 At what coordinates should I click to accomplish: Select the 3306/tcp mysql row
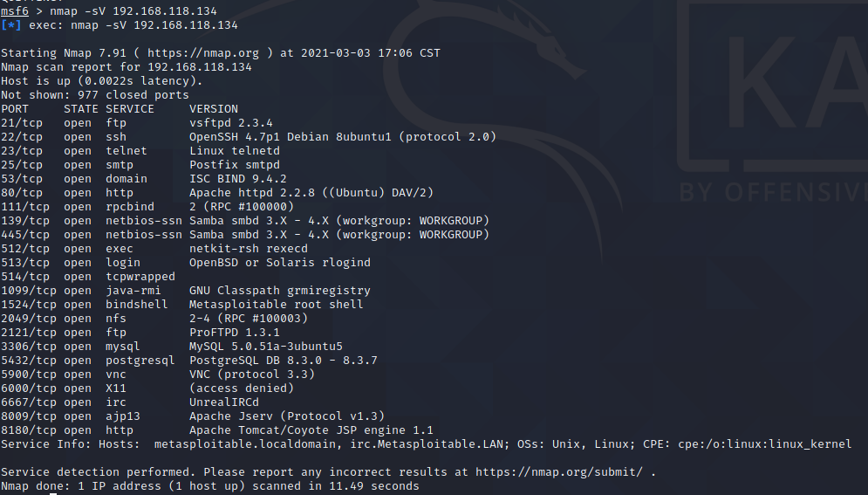pos(172,347)
